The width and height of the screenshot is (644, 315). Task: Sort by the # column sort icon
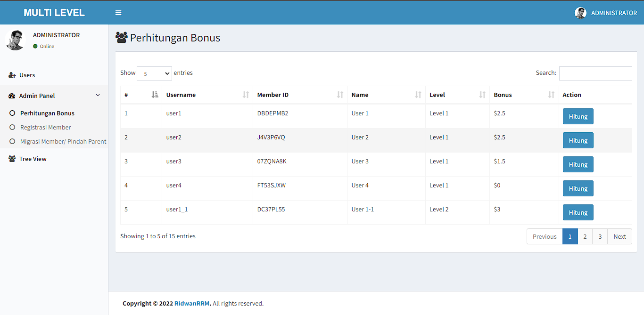(x=155, y=95)
